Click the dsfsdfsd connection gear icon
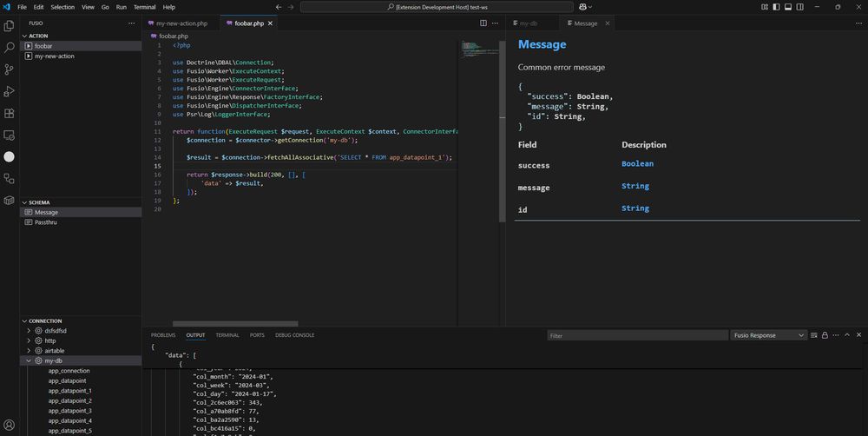Screen dimensions: 868x436 tap(39, 331)
